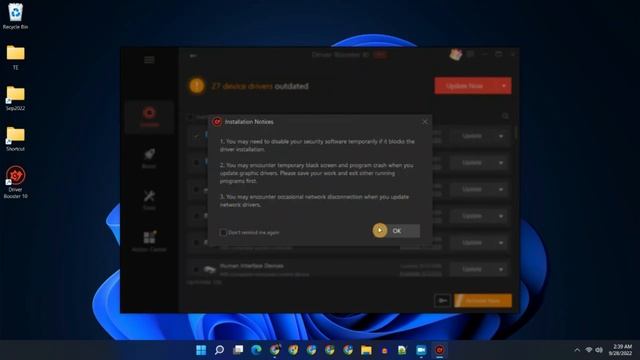Image resolution: width=640 pixels, height=360 pixels.
Task: Open Task View from the taskbar
Action: tap(238, 350)
